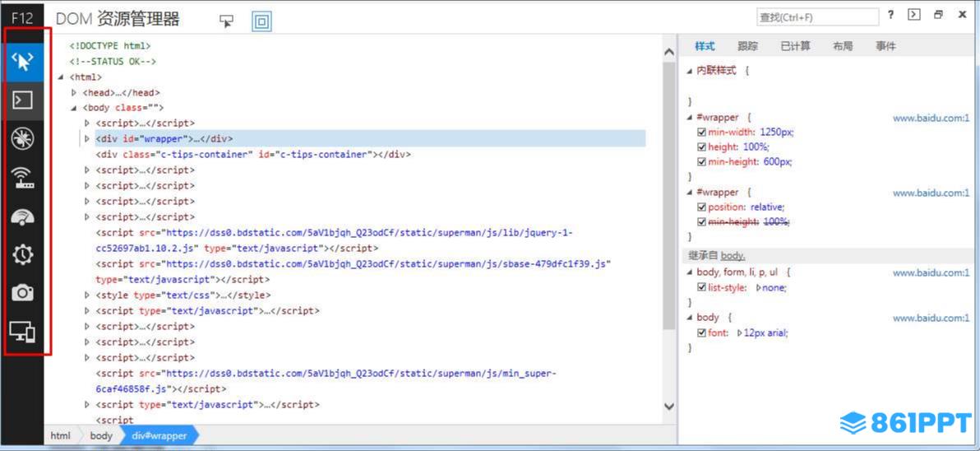Viewport: 980px width, 451px height.
Task: Switch to the 已计算 tab
Action: point(796,46)
